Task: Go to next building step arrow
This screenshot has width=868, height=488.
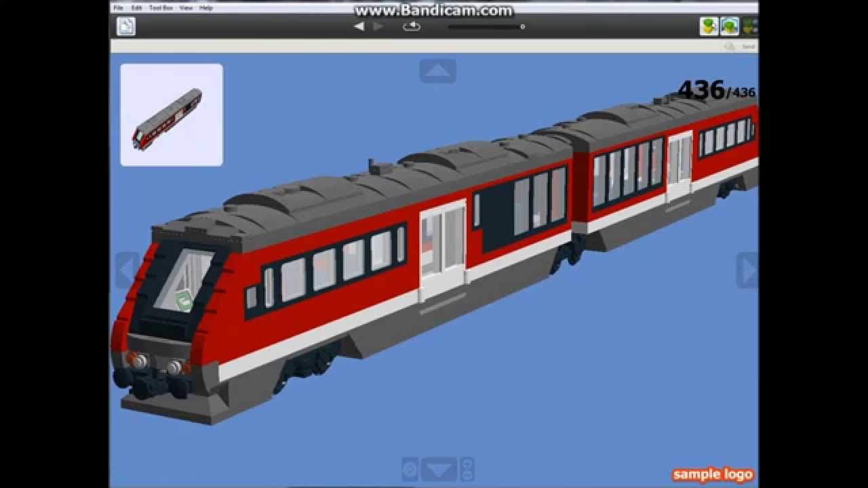Action: tap(378, 26)
